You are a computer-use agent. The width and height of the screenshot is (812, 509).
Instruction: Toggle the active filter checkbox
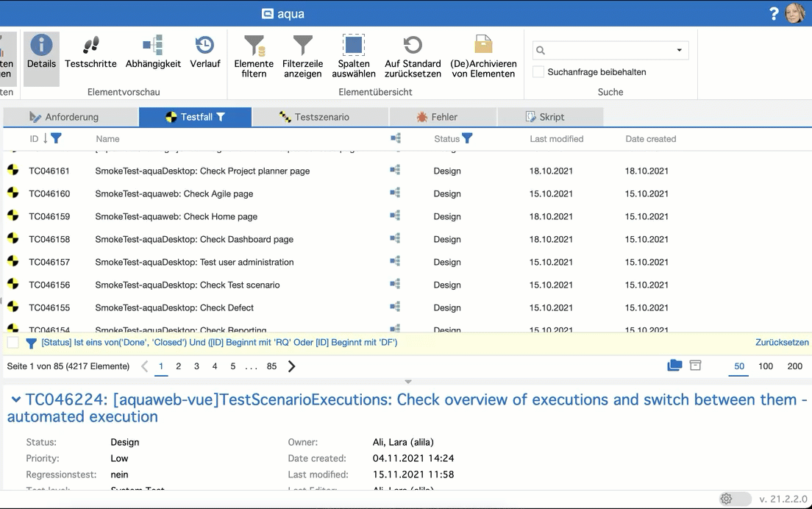(13, 342)
